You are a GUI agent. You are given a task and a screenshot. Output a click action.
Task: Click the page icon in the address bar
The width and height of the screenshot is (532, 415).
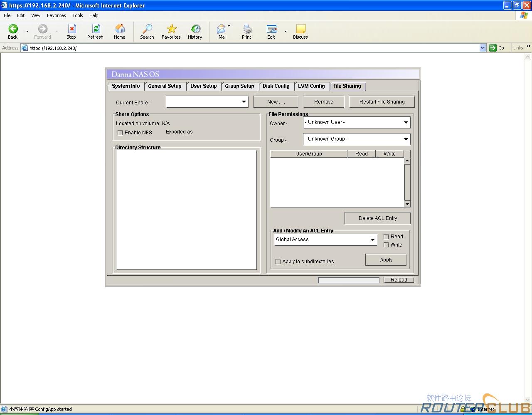coord(25,48)
